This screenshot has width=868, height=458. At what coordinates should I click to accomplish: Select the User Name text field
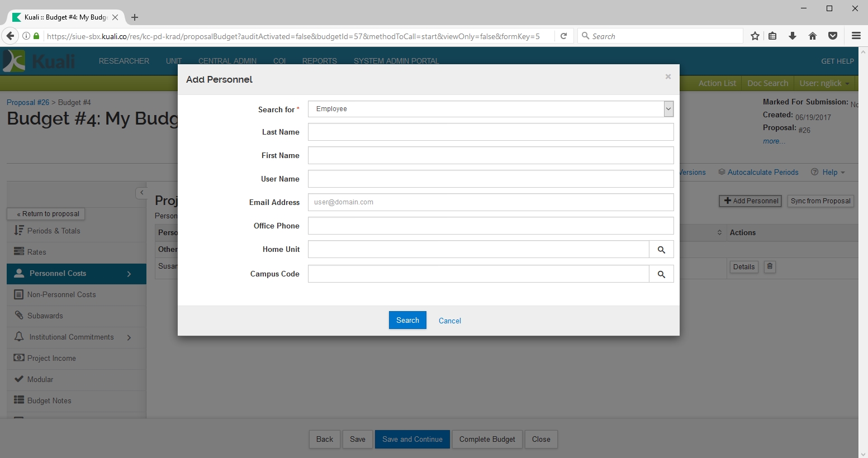[x=490, y=179]
